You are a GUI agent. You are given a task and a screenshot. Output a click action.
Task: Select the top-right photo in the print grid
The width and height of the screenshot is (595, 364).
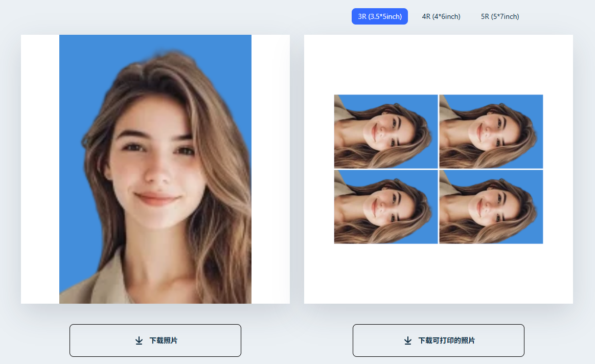(x=491, y=131)
